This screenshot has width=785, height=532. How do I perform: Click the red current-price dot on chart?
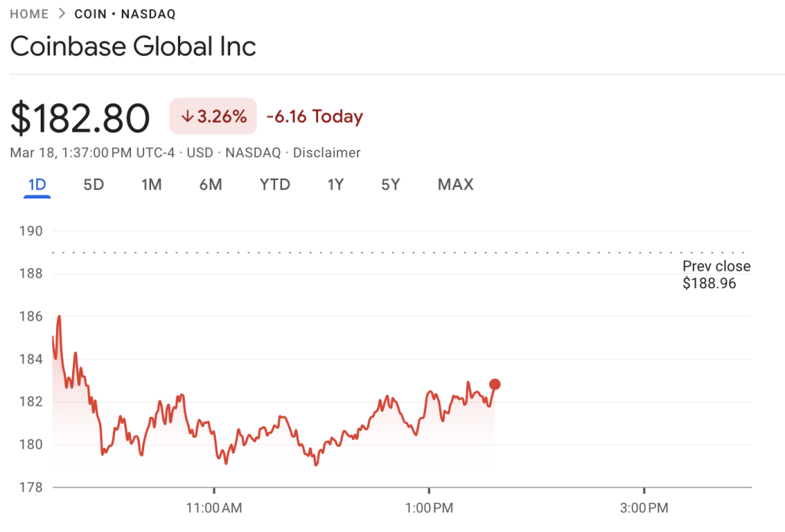click(x=494, y=384)
